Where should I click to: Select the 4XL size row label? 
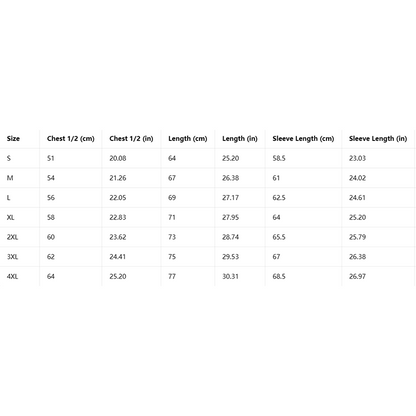click(x=12, y=276)
